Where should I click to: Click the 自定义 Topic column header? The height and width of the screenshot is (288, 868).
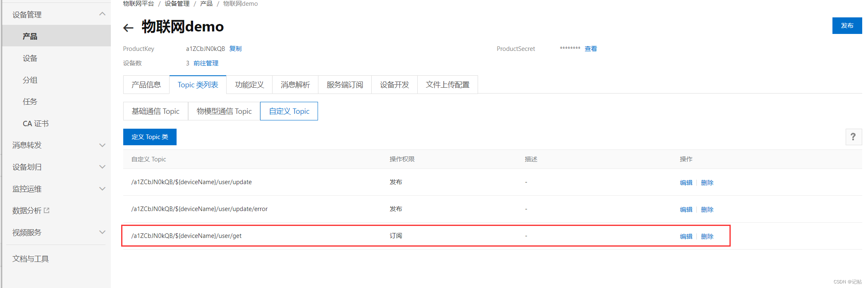tap(149, 159)
